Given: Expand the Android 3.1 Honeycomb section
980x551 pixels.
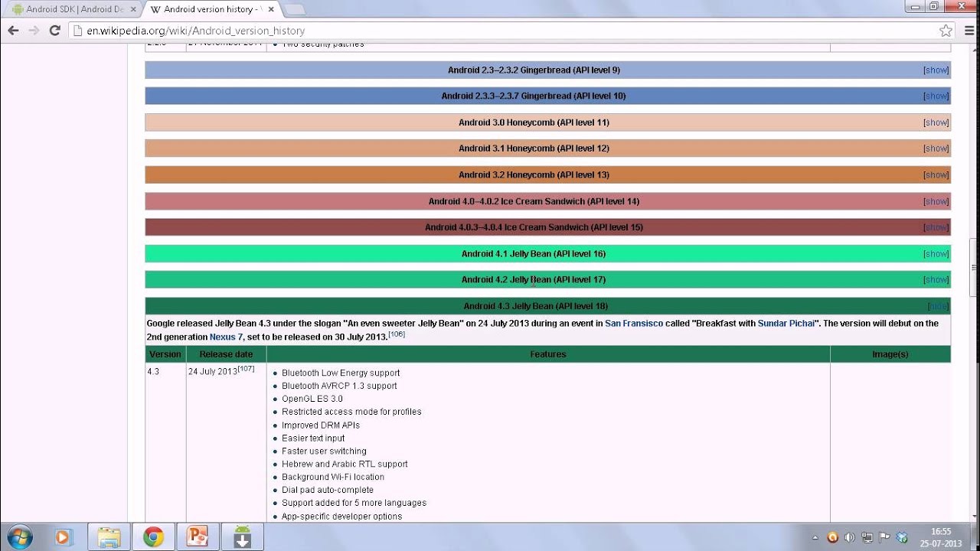Looking at the screenshot, I should [x=936, y=148].
